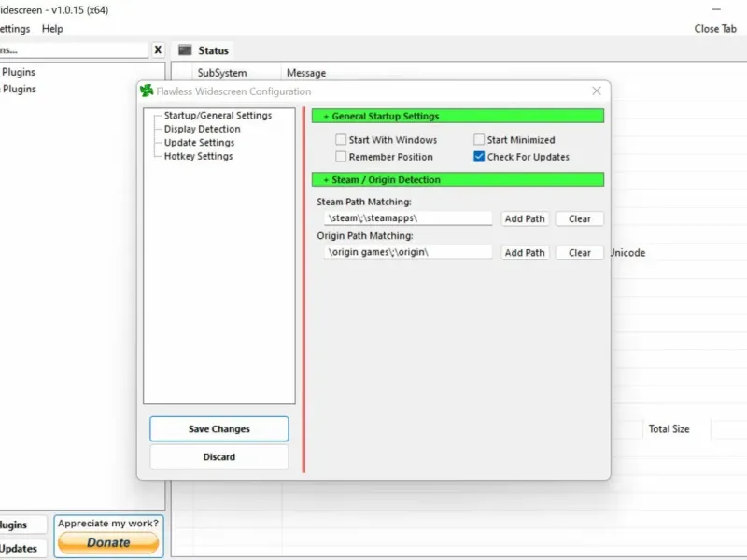Clear the plugin search with X button
Image resolution: width=747 pixels, height=560 pixels.
158,49
